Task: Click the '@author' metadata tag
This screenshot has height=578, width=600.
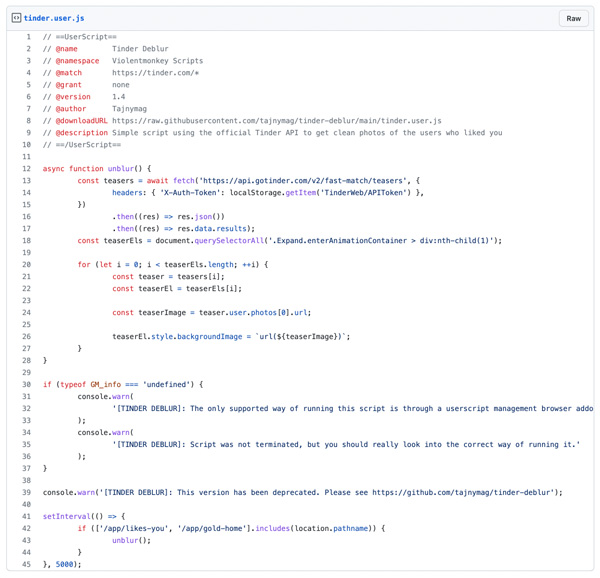Action: pyautogui.click(x=71, y=109)
